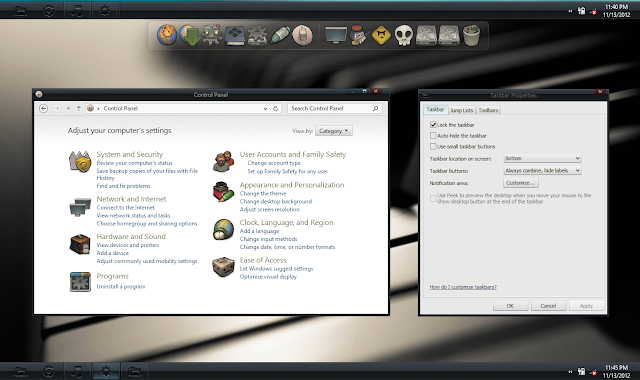Click the Appearance and Personalization ink icon

(223, 192)
